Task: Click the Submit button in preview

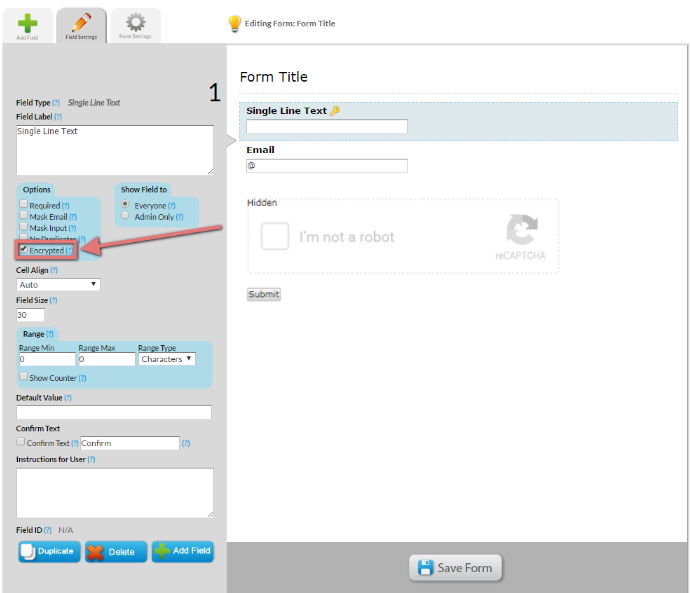Action: tap(264, 294)
